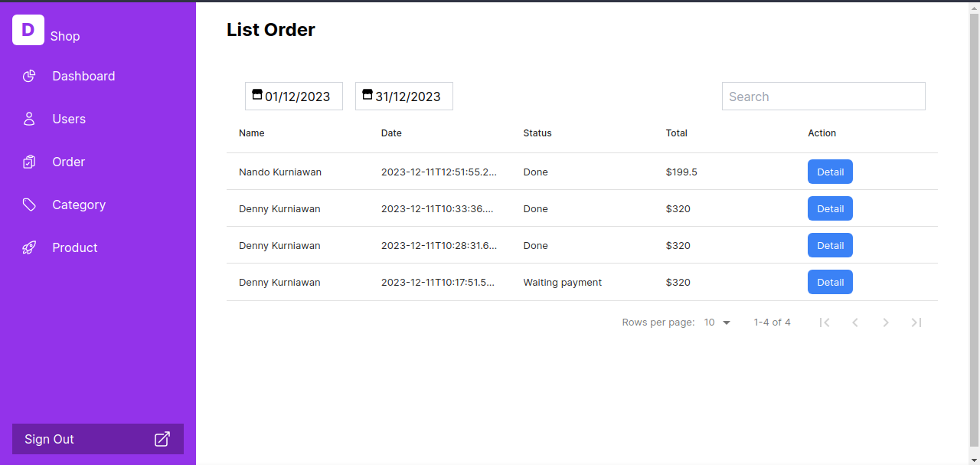Click the Dashboard pie chart icon
The image size is (980, 465).
29,76
